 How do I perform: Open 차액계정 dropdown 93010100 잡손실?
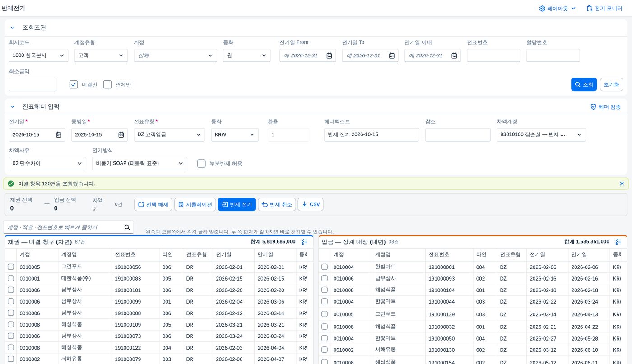(x=541, y=134)
